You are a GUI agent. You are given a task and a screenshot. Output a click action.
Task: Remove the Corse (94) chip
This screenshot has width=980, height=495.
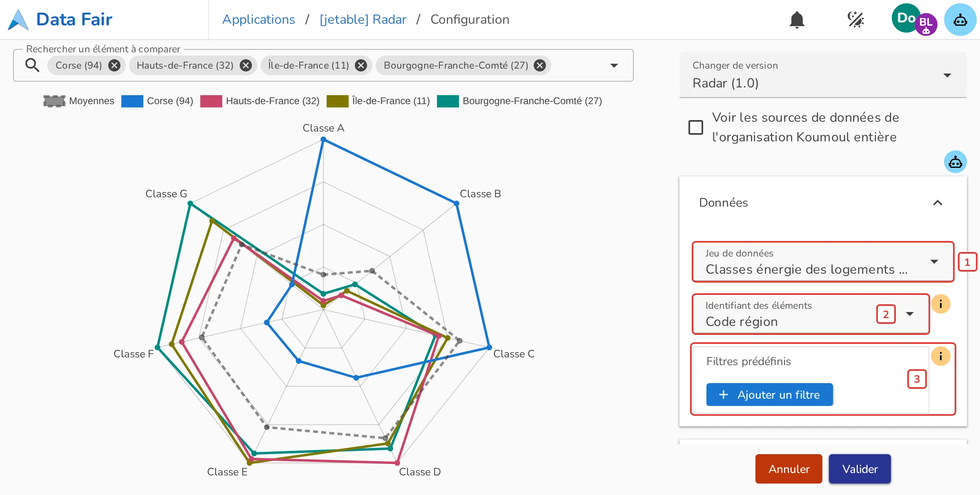(114, 65)
